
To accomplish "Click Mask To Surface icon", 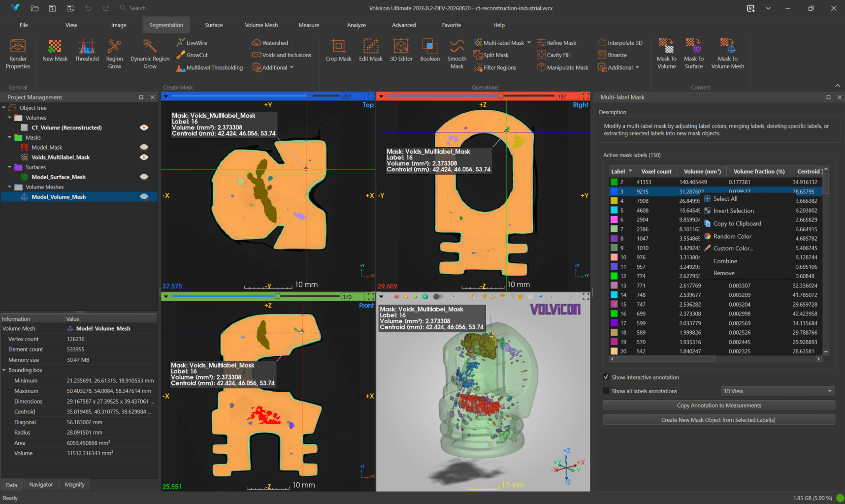I will 694,46.
